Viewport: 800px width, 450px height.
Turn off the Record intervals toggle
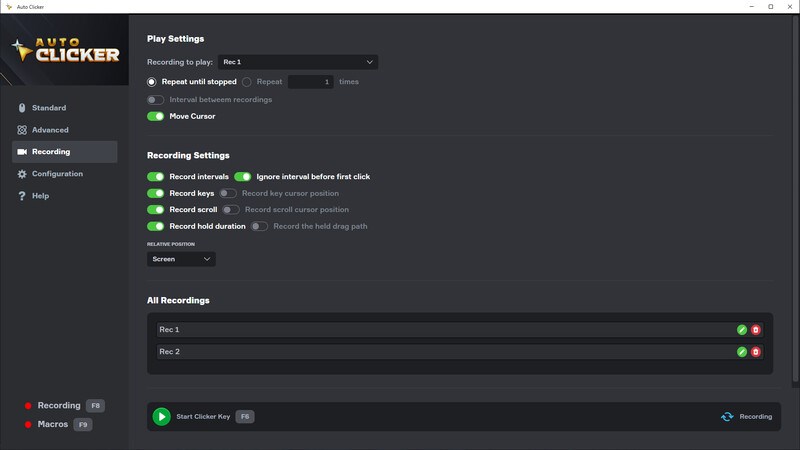pyautogui.click(x=155, y=177)
